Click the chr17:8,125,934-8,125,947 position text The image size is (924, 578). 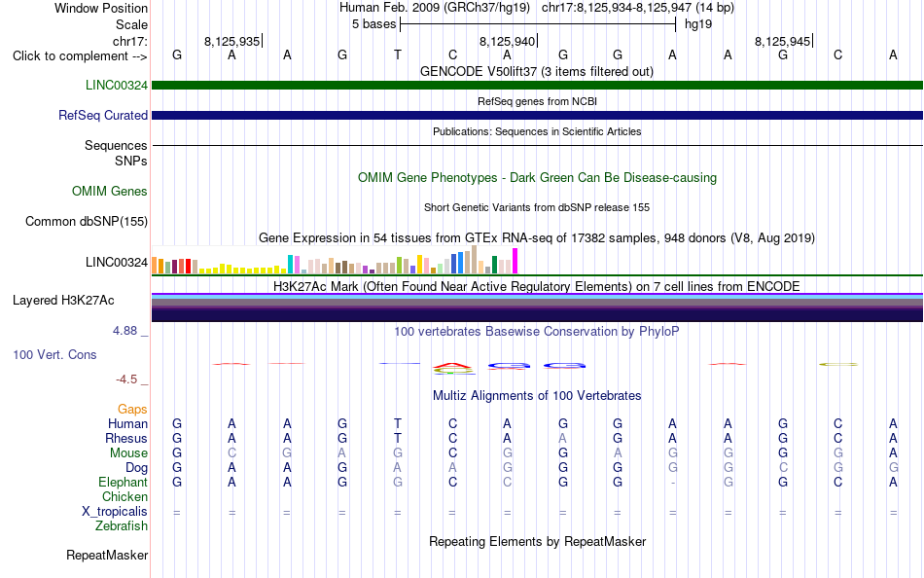point(638,8)
